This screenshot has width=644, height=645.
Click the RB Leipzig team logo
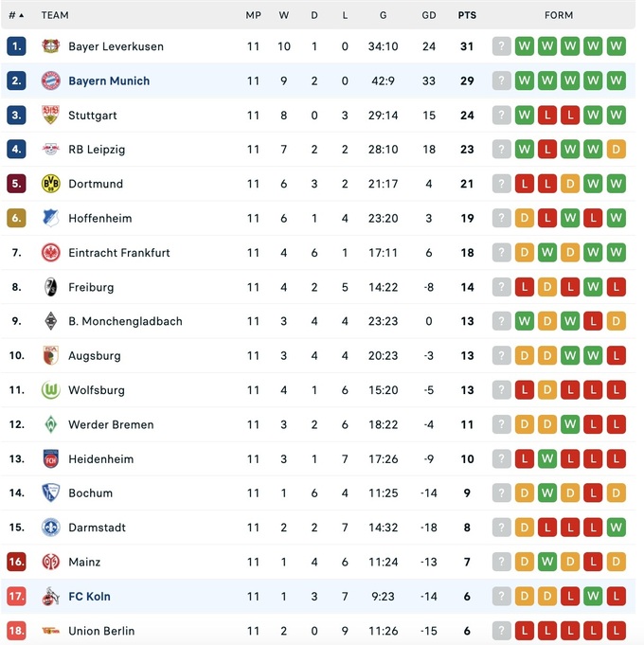50,150
